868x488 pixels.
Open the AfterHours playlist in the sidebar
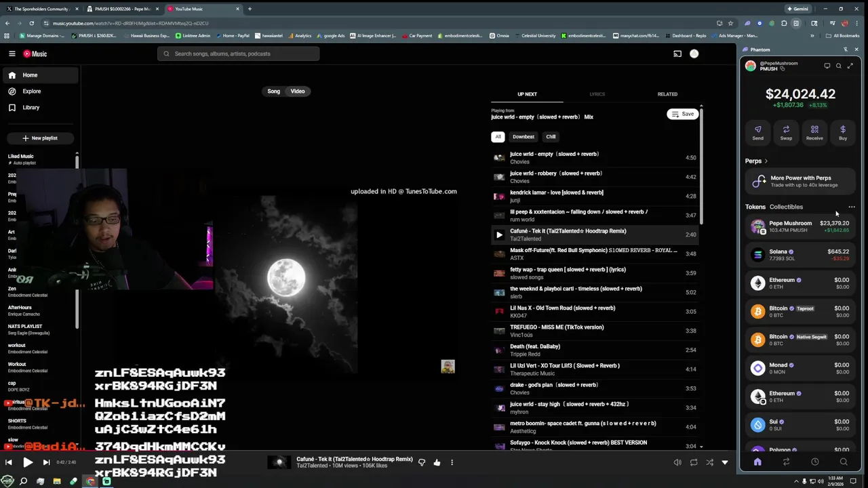[x=39, y=310]
